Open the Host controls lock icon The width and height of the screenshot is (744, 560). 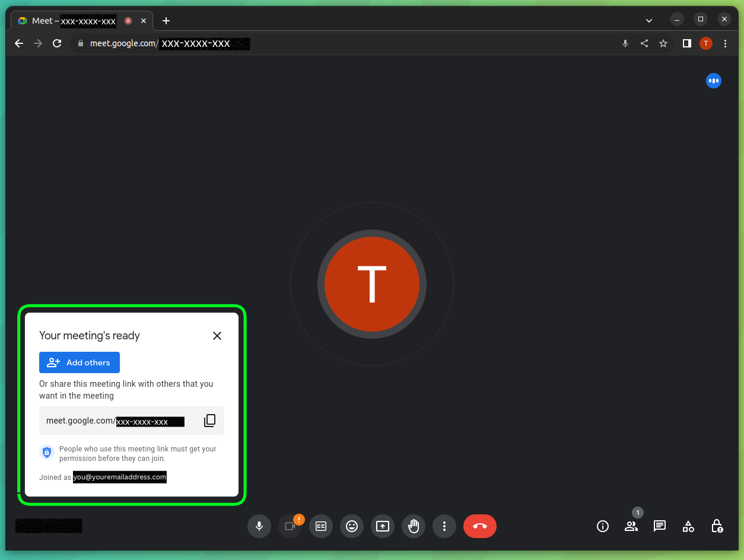(x=716, y=526)
